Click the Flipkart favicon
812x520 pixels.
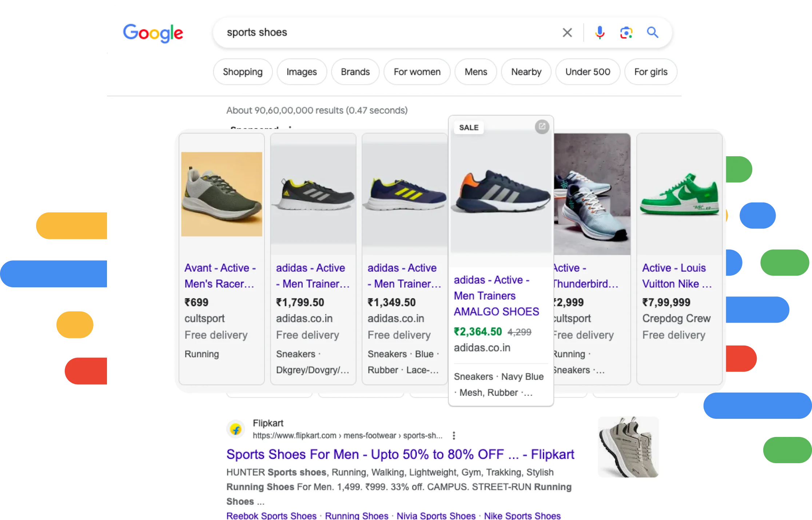tap(236, 429)
